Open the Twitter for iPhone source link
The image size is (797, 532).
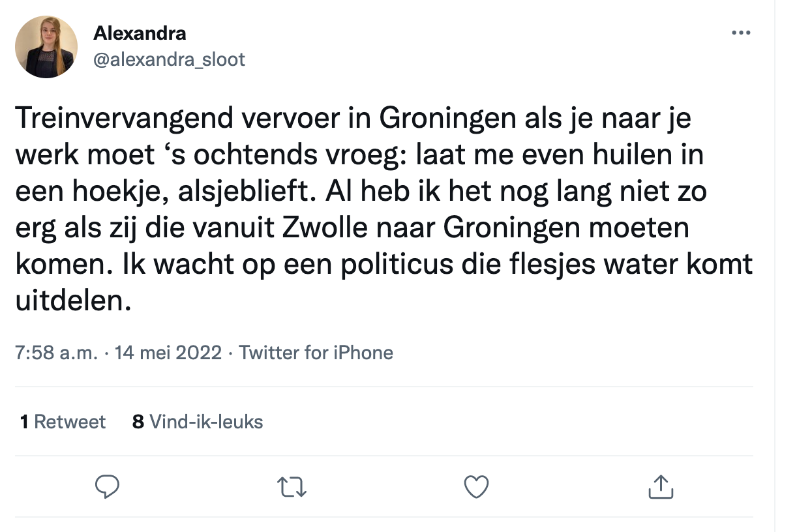point(316,353)
